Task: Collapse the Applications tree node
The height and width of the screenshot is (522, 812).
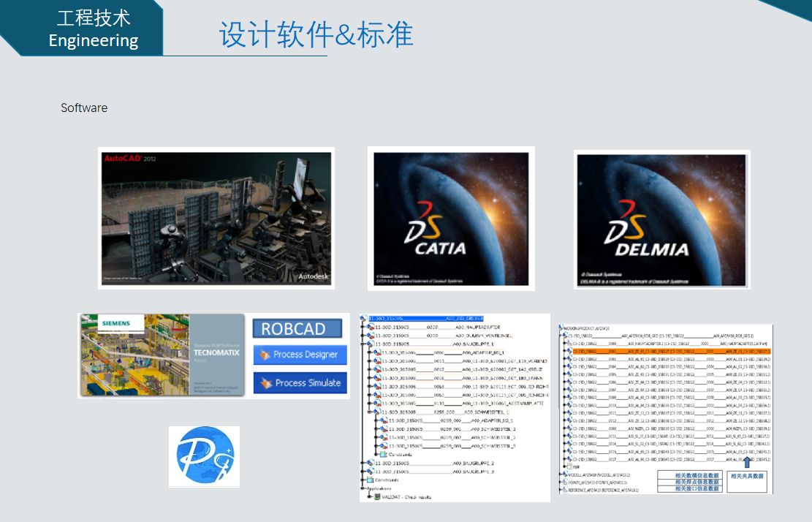Action: [x=363, y=488]
